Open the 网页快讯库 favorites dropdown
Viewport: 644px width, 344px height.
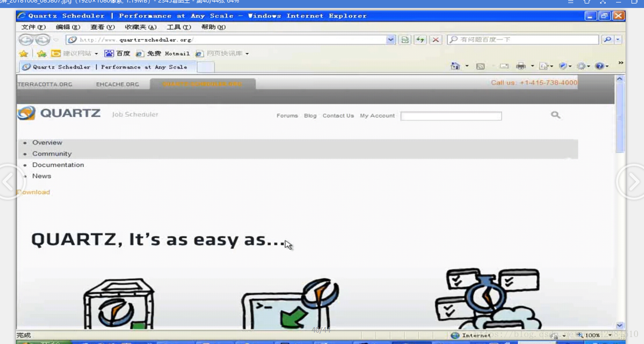pyautogui.click(x=222, y=54)
